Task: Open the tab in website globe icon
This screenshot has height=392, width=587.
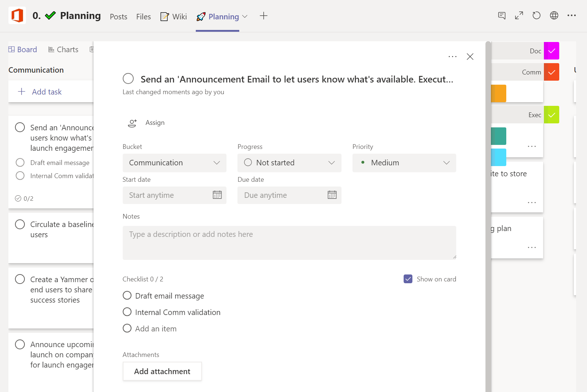Action: (554, 16)
